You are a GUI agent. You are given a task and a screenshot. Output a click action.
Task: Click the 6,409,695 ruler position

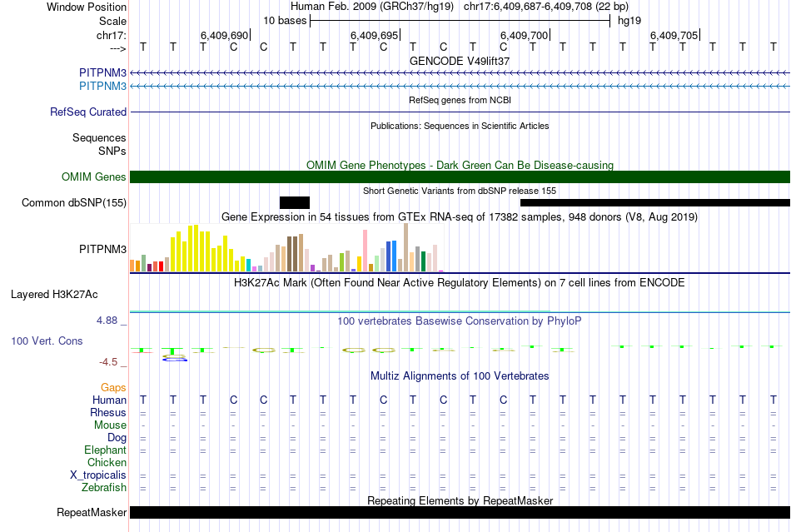pos(375,35)
